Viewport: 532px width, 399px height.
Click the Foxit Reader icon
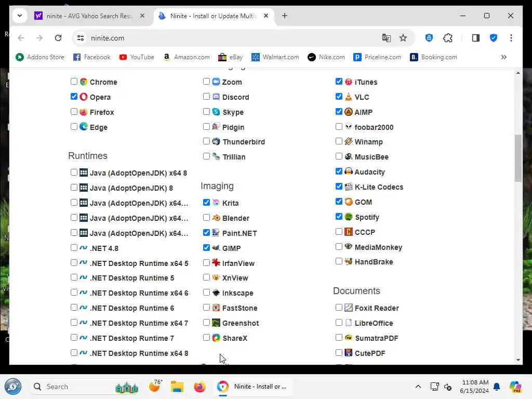click(x=349, y=308)
